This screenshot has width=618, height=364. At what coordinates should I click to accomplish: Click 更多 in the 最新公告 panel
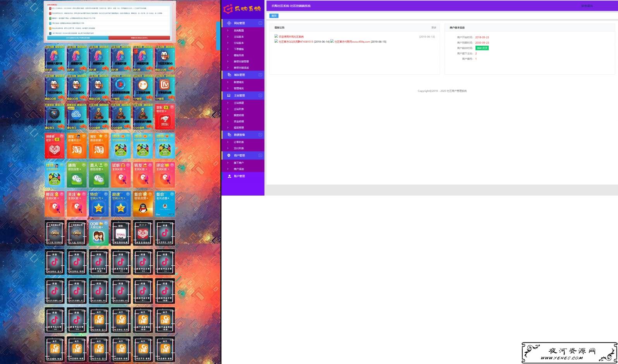pos(434,28)
